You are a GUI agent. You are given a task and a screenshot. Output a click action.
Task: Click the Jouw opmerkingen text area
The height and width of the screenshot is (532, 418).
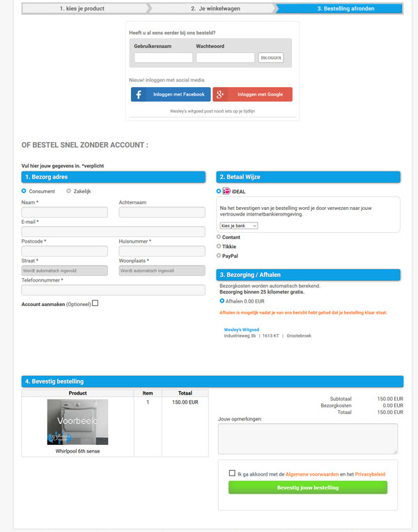308,439
